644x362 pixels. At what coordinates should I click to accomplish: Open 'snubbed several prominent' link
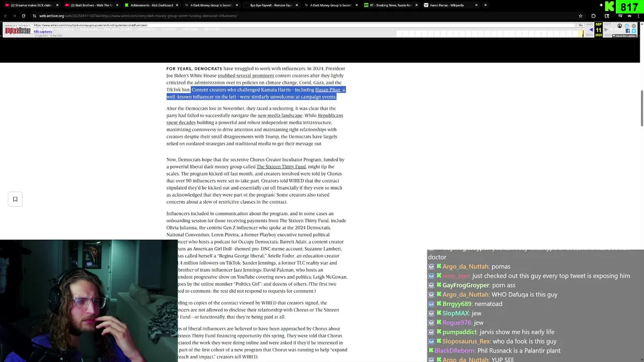pyautogui.click(x=246, y=75)
